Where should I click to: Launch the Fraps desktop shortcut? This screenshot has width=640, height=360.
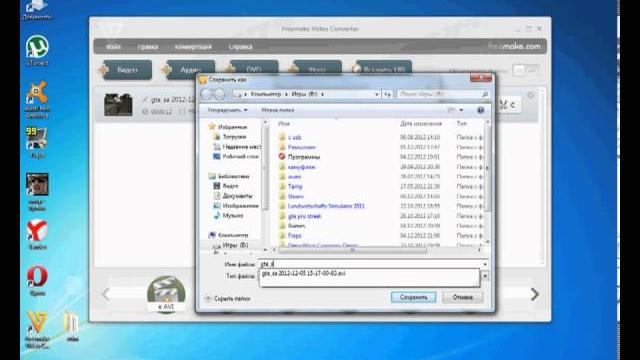point(37,142)
